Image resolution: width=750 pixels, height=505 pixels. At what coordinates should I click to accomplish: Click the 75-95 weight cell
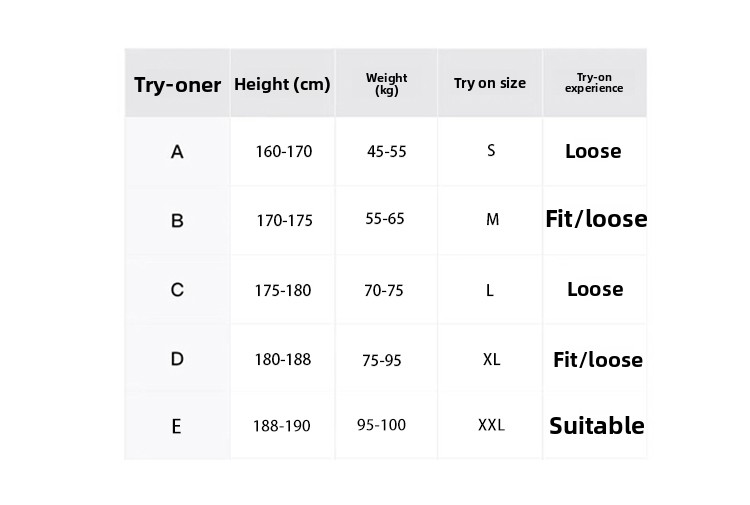382,360
